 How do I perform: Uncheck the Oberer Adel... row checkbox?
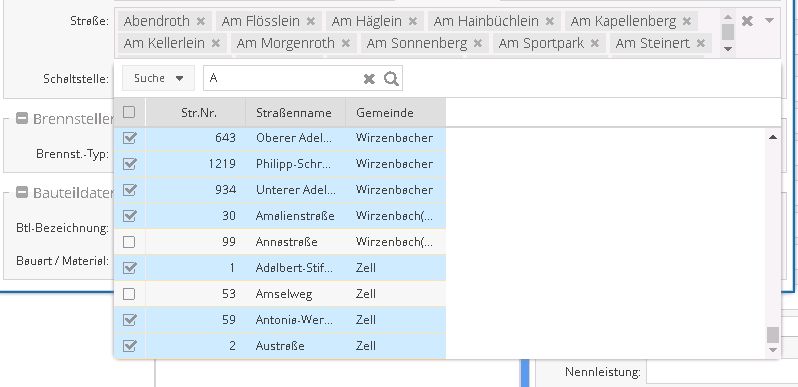tap(129, 138)
